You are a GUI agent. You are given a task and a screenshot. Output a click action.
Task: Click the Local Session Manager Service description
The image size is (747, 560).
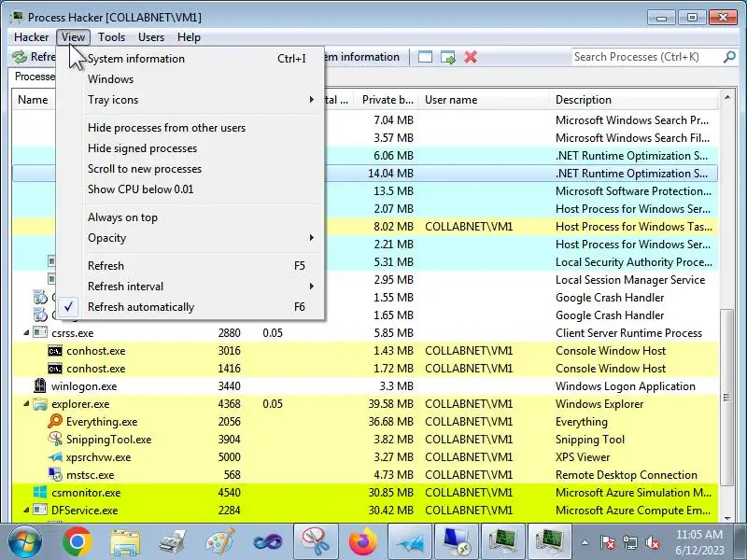click(x=629, y=279)
